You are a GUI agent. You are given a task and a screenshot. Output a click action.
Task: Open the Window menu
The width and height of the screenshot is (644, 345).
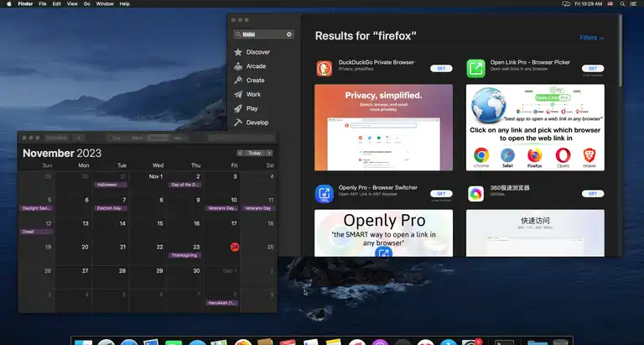(x=105, y=3)
